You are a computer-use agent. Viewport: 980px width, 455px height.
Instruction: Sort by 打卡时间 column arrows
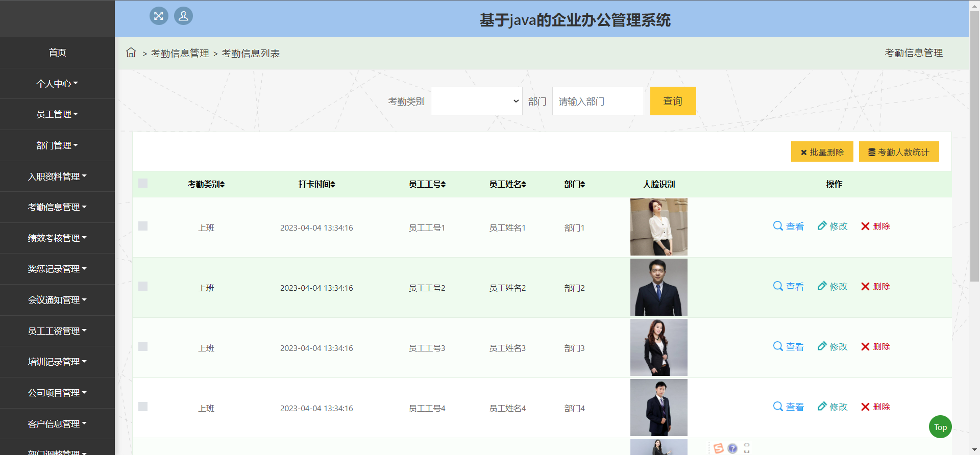click(333, 185)
